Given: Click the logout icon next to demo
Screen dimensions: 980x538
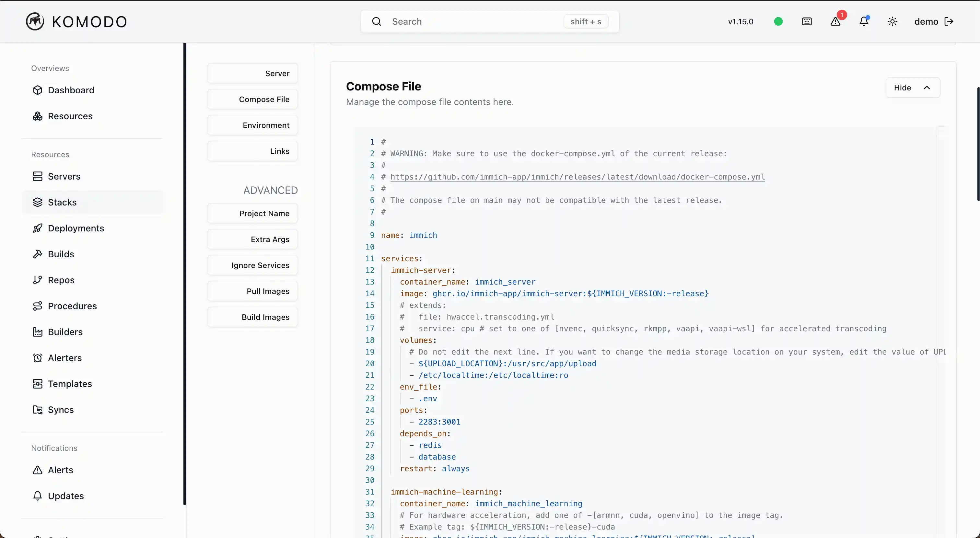Looking at the screenshot, I should pos(949,22).
